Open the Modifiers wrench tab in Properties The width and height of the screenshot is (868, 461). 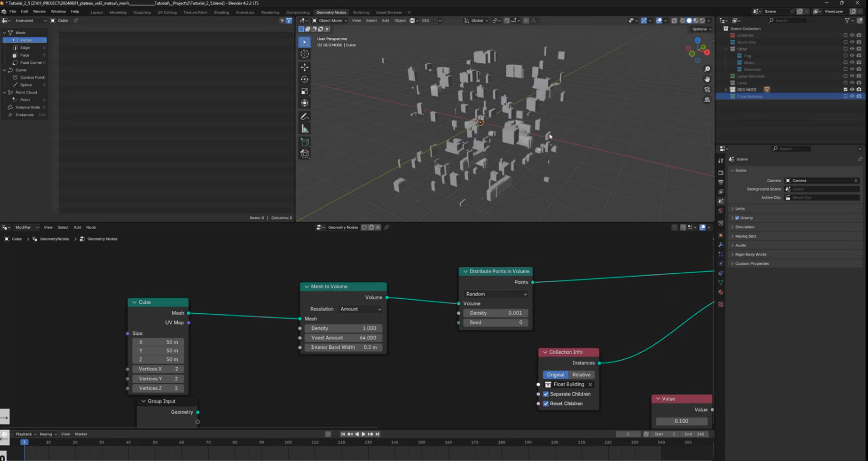[721, 245]
